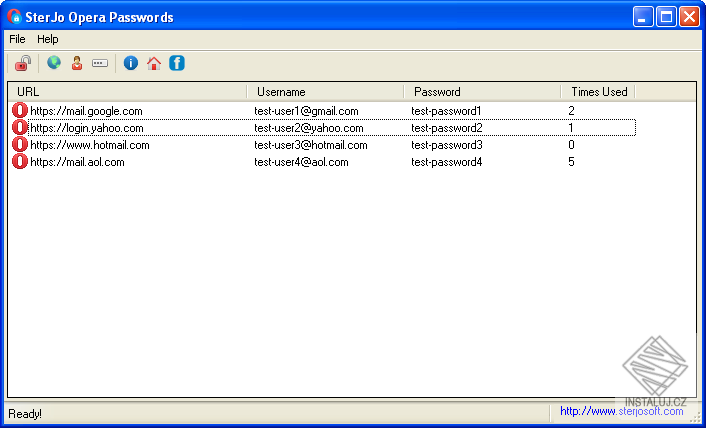Click the test-password3 cell

(447, 145)
